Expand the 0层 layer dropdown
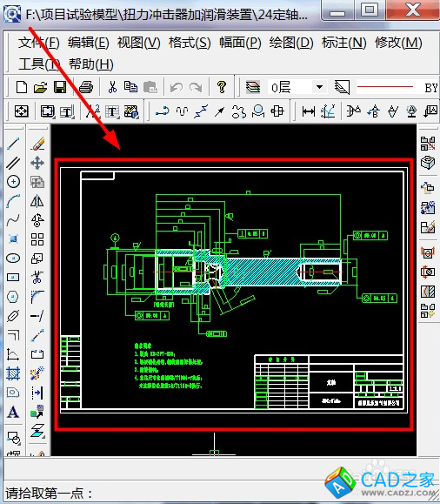 point(319,87)
